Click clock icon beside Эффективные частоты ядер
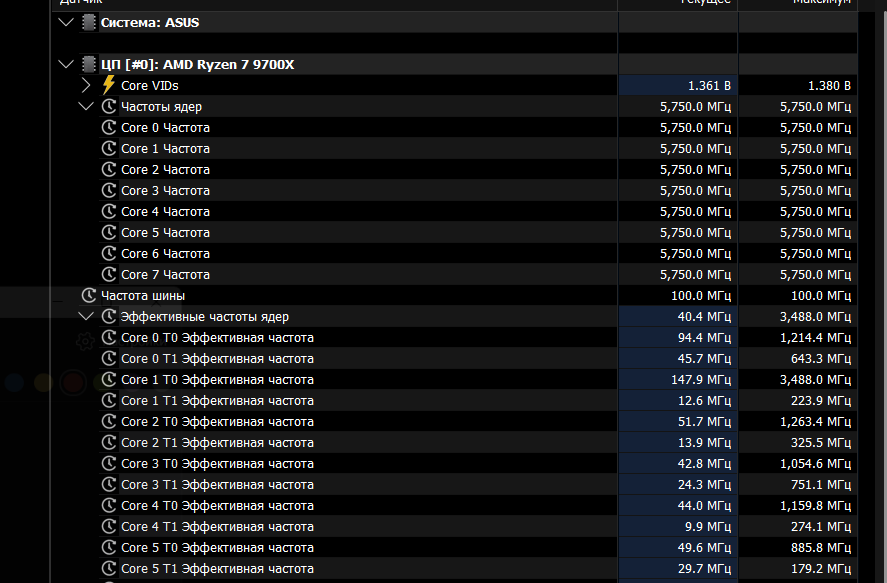The height and width of the screenshot is (583, 887). tap(109, 316)
